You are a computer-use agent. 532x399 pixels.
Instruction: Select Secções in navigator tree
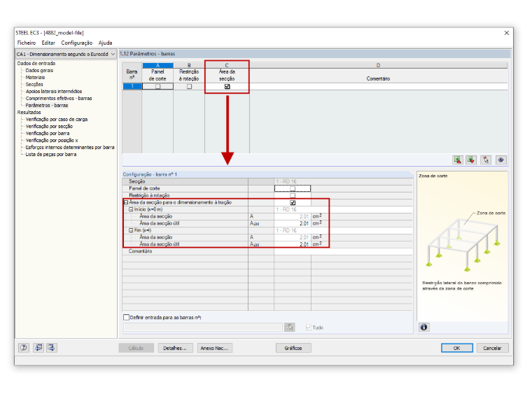tap(34, 84)
